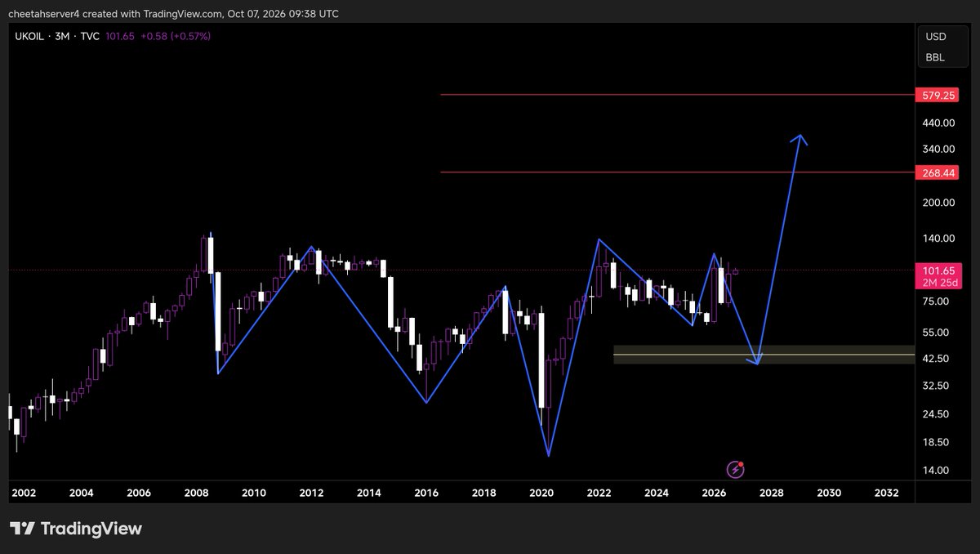Click the 2016 label on time axis

coord(426,494)
